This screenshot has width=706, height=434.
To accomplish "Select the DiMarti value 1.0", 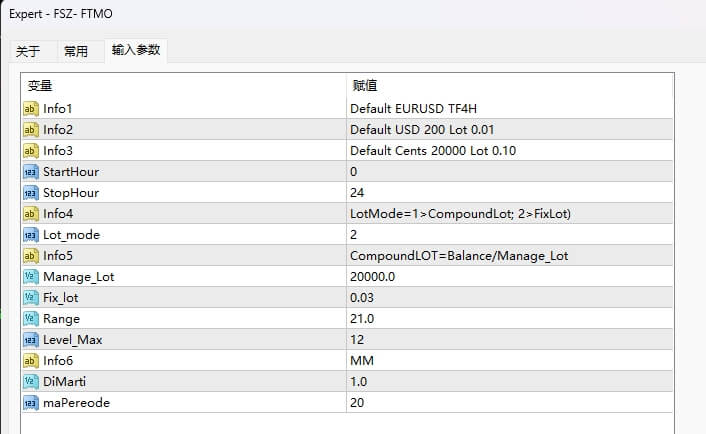I will coord(360,381).
